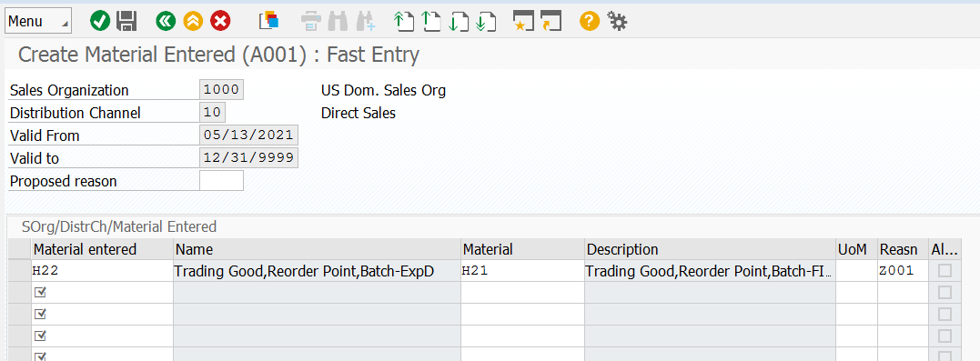Go back with the green double-arrow icon
This screenshot has width=980, height=361.
click(x=166, y=21)
